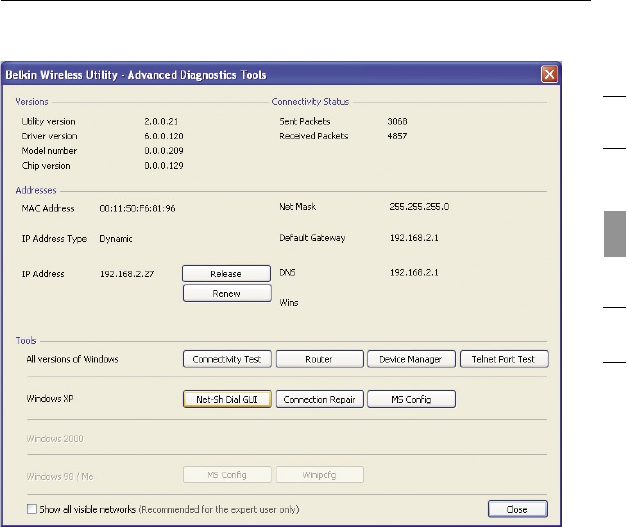This screenshot has width=627, height=527.
Task: Click the Connection Repair button
Action: 318,399
